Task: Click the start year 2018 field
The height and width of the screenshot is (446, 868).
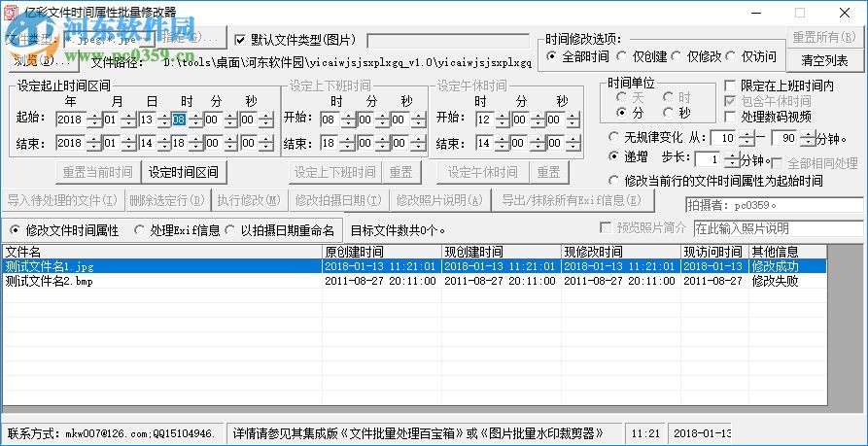Action: [x=71, y=120]
